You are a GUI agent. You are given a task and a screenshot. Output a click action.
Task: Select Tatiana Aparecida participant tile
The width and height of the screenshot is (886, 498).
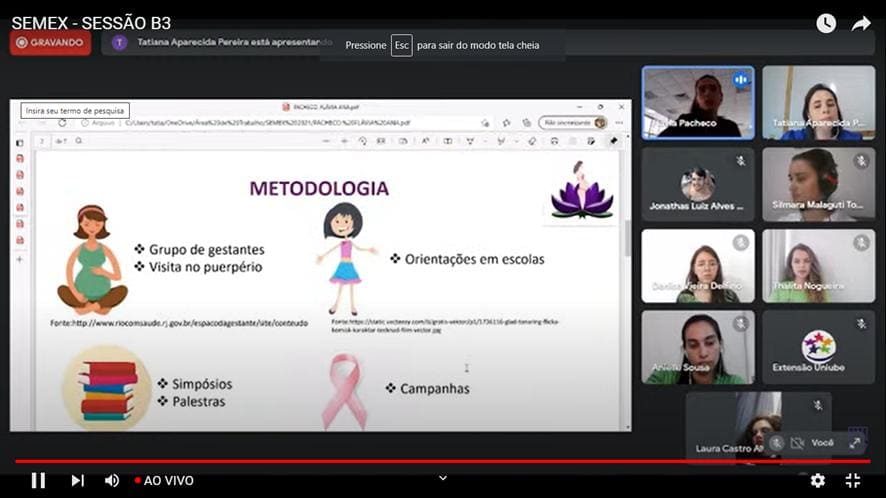click(818, 103)
